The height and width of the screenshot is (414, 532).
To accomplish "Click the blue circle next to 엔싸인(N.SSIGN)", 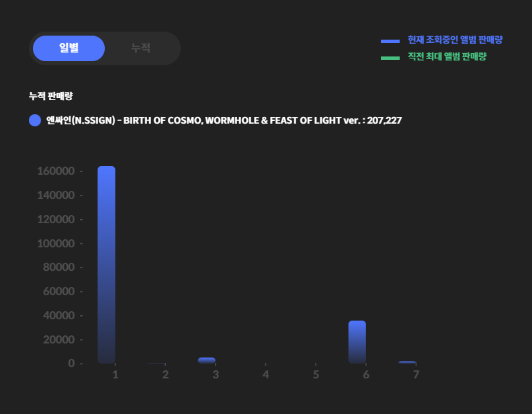I will [x=35, y=120].
